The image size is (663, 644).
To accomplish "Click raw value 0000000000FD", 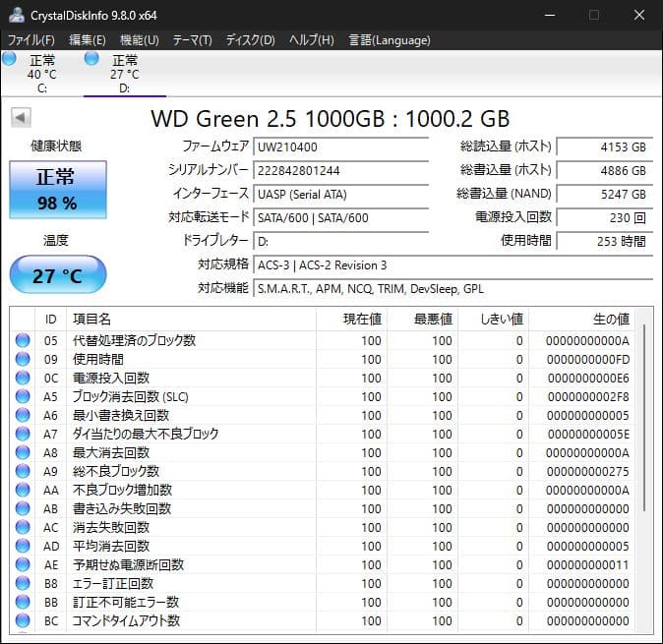I will click(587, 359).
